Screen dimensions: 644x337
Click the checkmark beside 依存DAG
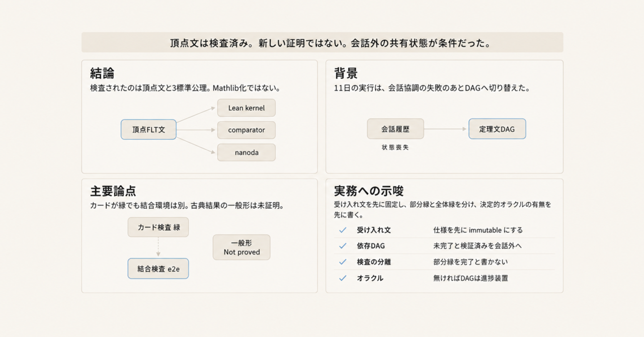tap(343, 246)
